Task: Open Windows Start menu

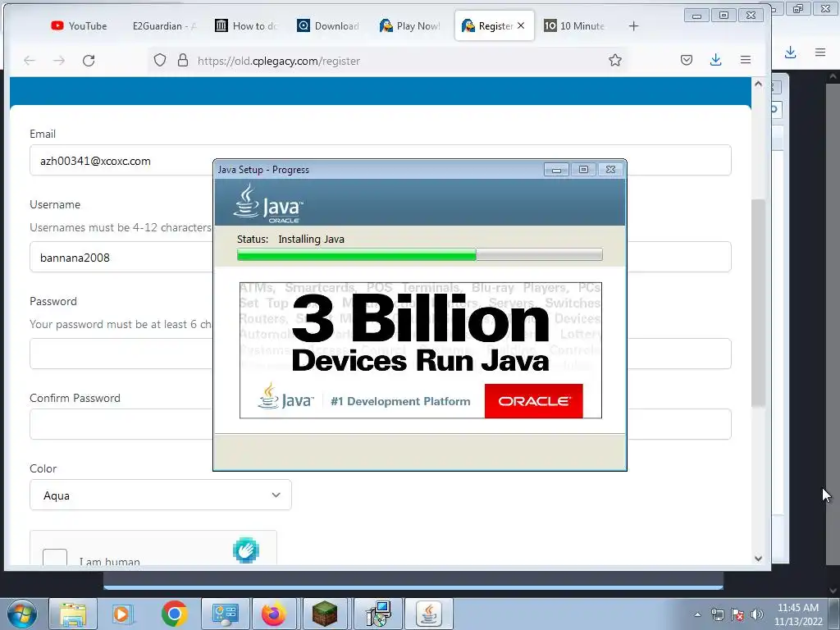Action: click(21, 614)
